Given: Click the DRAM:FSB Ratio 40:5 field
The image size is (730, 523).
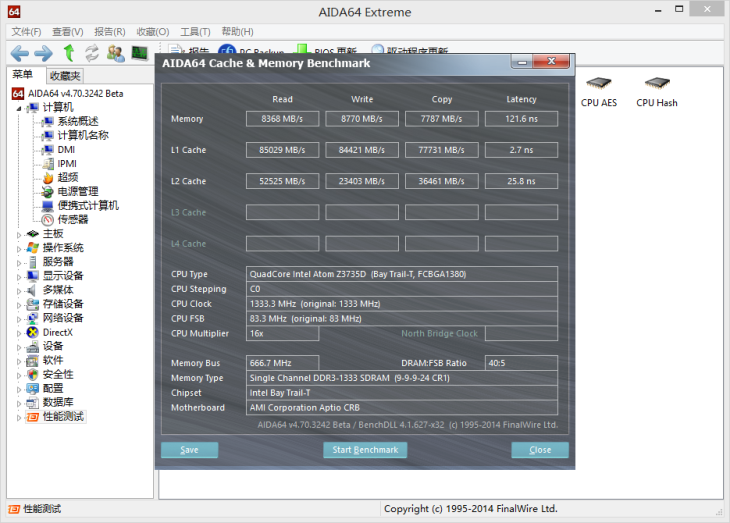Looking at the screenshot, I should (521, 363).
